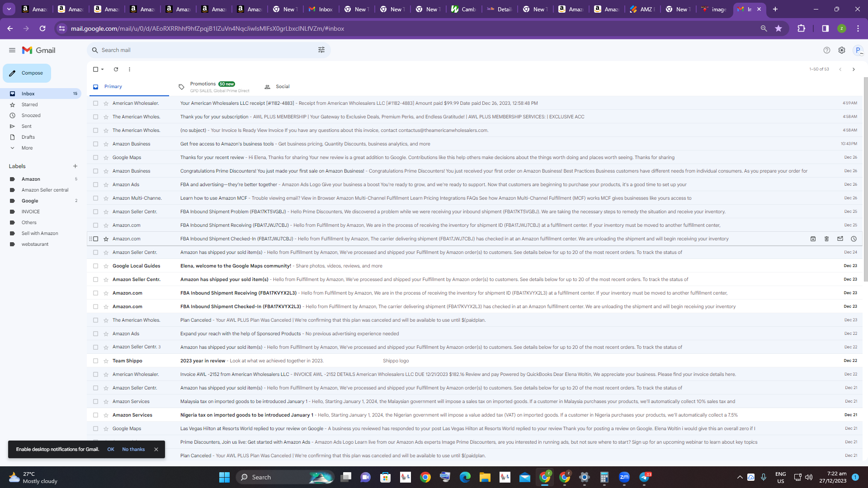Star the American Wholesalers receipt email
The image size is (868, 488).
click(106, 103)
